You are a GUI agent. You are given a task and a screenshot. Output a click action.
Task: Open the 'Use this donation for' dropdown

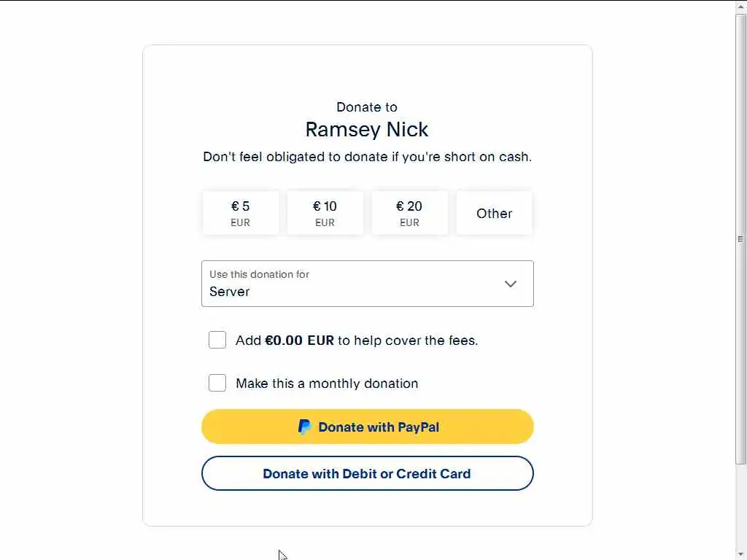point(367,284)
